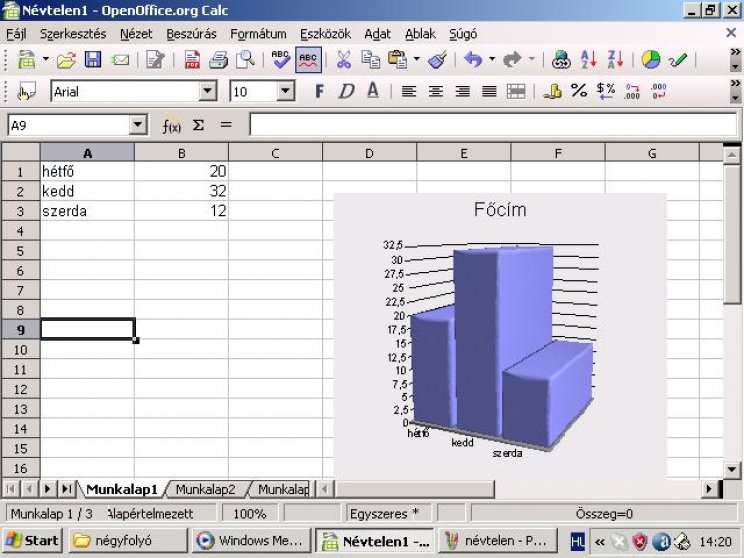Open the Beszúrás menu
The width and height of the screenshot is (744, 558).
point(191,34)
